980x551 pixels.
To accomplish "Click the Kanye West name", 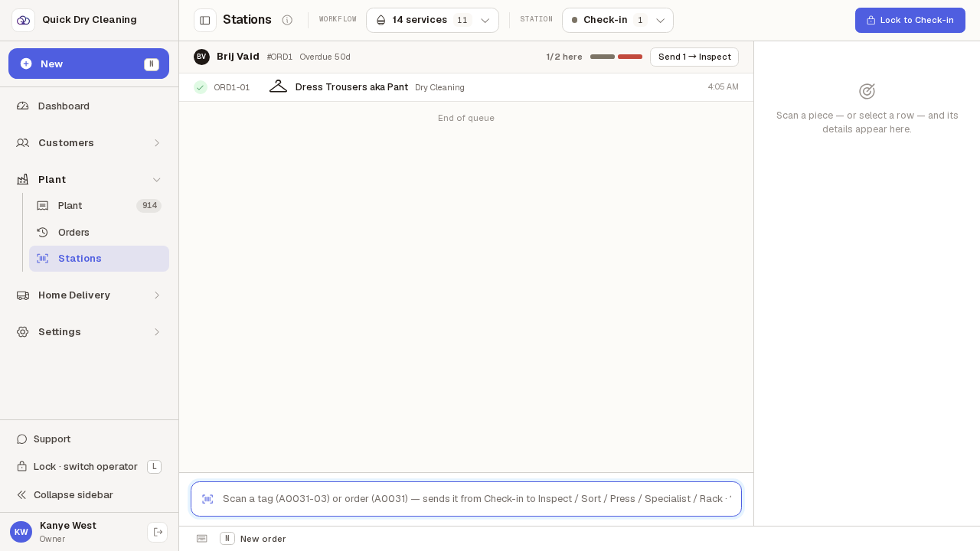I will click(68, 526).
